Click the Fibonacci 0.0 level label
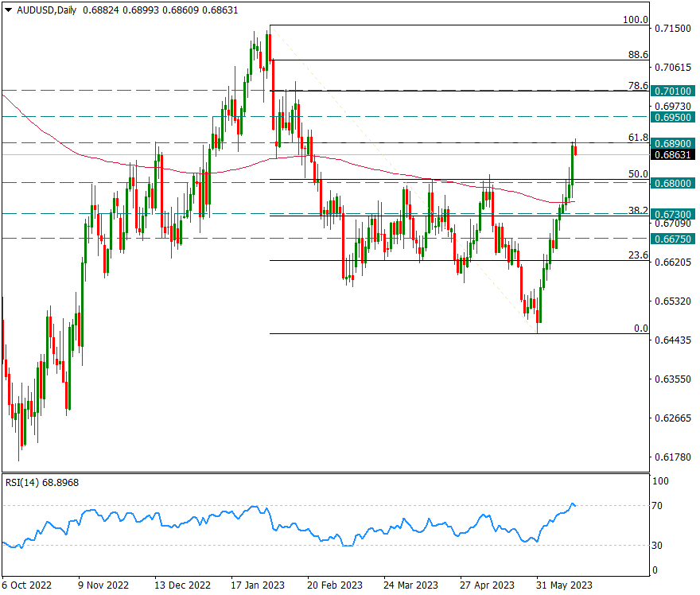The height and width of the screenshot is (595, 700). [641, 328]
